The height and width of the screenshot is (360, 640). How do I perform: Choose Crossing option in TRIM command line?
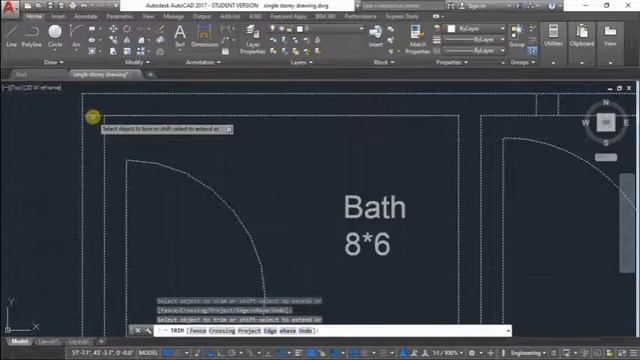pyautogui.click(x=222, y=331)
